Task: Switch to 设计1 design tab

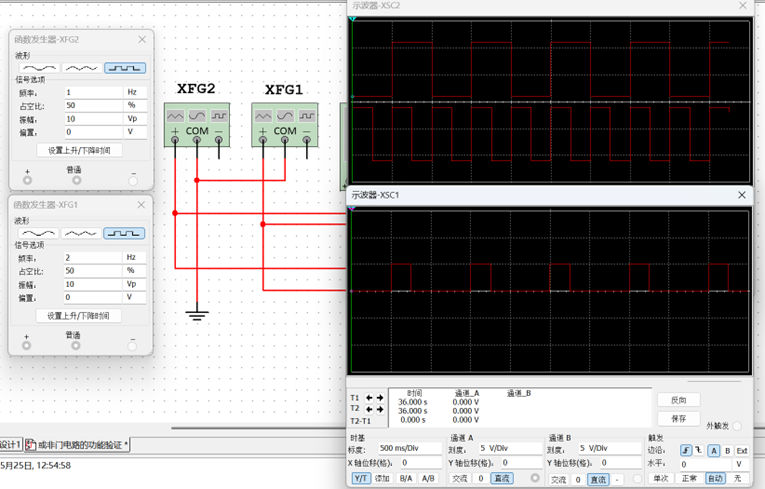Action: point(11,445)
